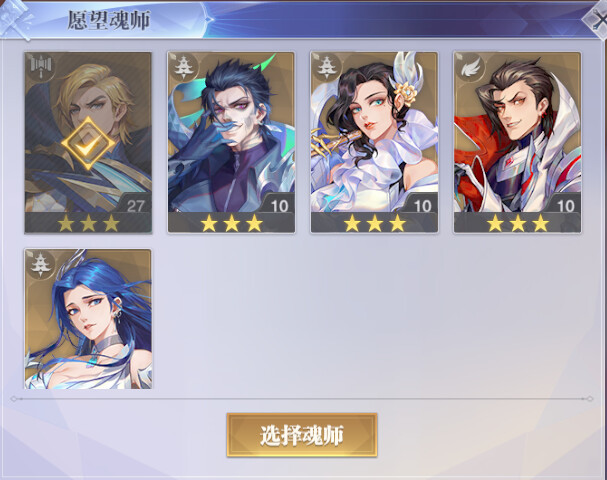Click the hammer emblem icon in the title corner

click(x=15, y=19)
